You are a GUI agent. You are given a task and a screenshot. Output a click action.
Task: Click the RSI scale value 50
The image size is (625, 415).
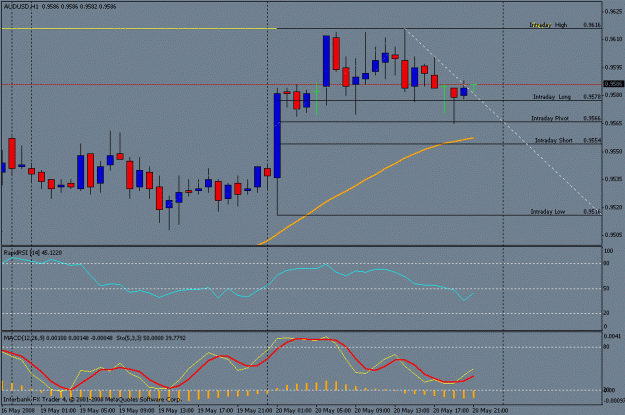click(x=607, y=289)
